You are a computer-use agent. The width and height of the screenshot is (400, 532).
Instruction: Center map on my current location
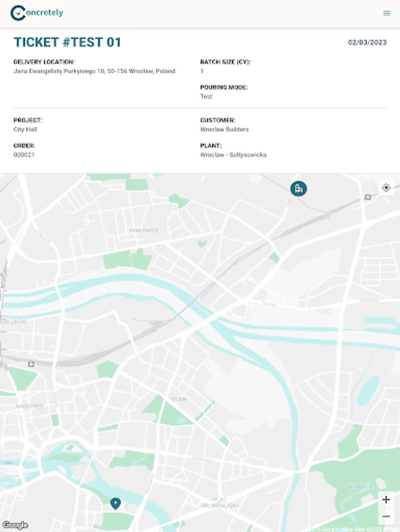pyautogui.click(x=386, y=187)
